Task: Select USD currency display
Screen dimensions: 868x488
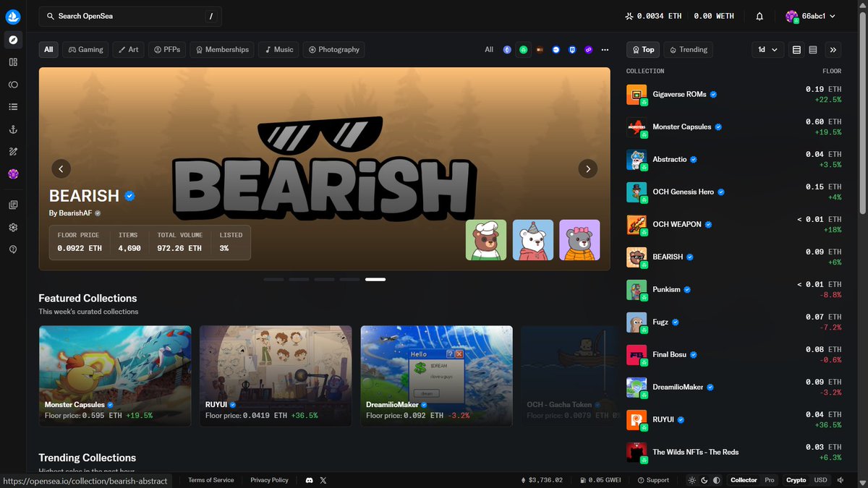Action: click(x=820, y=480)
